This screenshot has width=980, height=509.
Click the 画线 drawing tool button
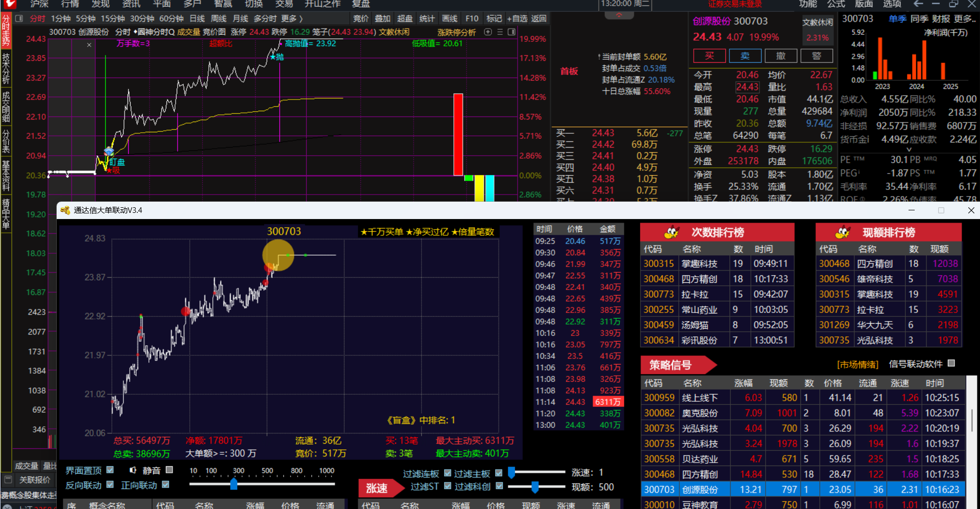450,18
